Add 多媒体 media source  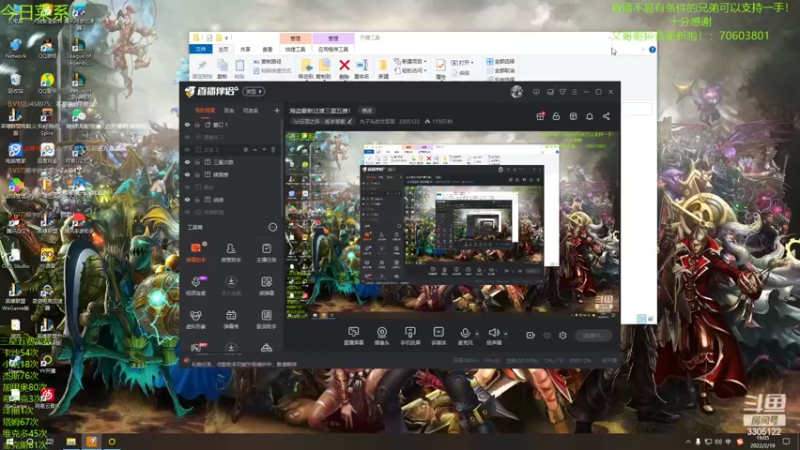438,336
